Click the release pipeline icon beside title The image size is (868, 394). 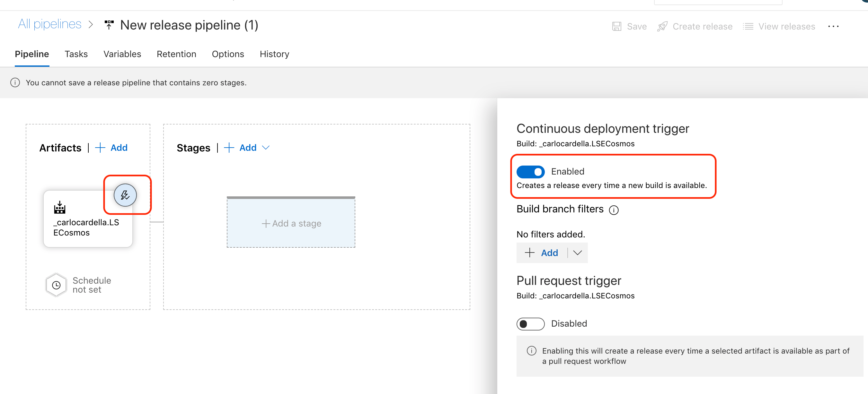pos(109,25)
